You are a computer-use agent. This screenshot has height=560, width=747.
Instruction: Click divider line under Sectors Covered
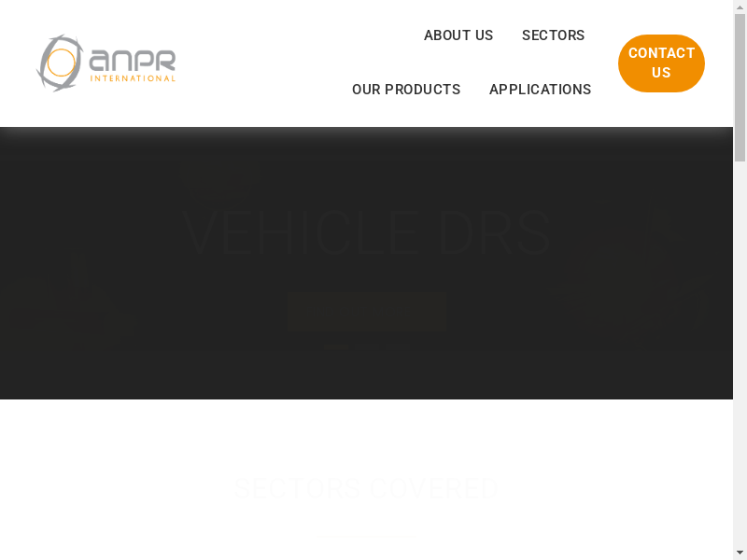tap(366, 536)
